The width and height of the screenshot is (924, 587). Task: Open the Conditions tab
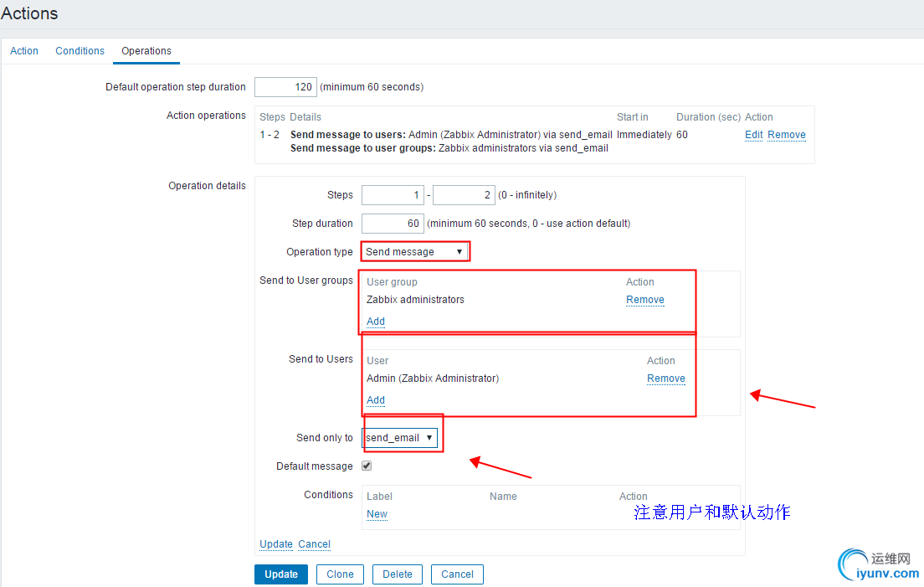(x=80, y=51)
